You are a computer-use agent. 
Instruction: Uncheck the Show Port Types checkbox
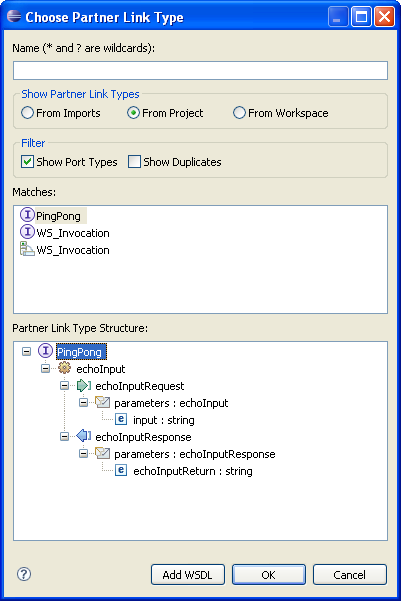point(27,162)
